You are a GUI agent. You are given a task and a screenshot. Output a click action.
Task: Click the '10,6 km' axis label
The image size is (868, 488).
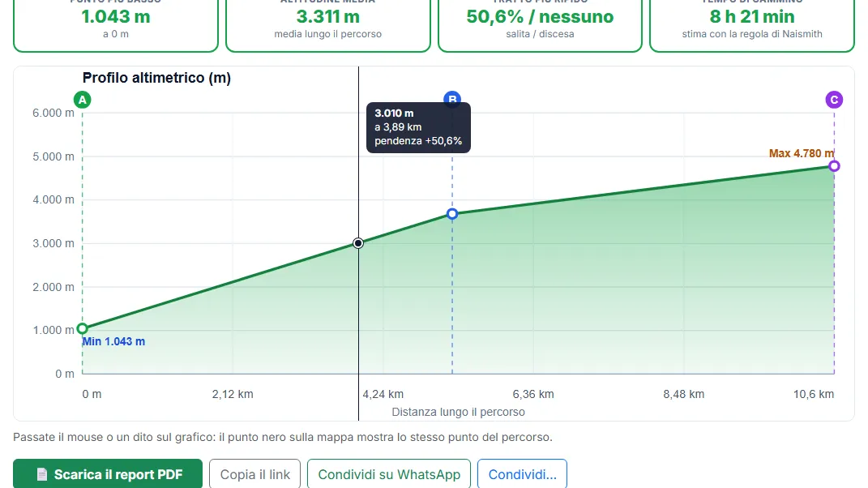pos(813,395)
